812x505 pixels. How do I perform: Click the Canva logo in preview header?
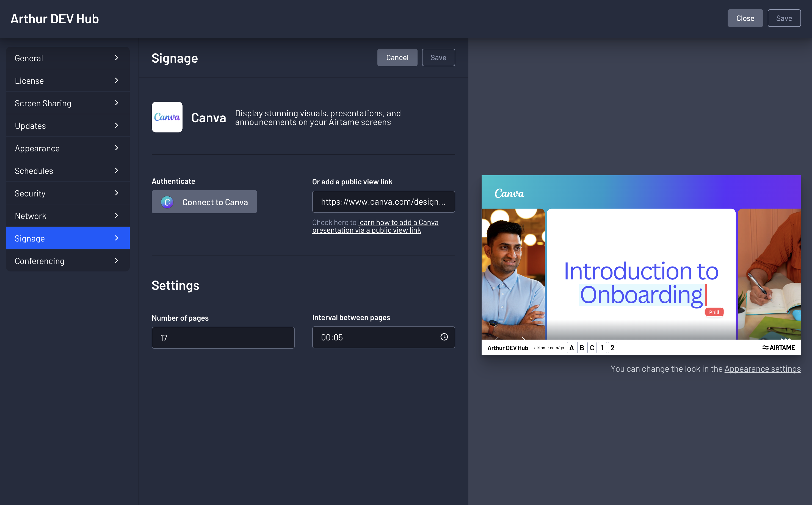509,193
